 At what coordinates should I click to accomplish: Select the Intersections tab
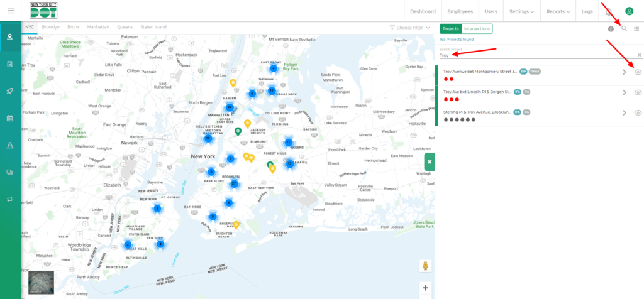pos(477,29)
